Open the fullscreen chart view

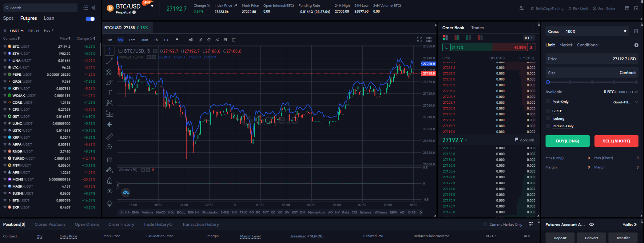419,39
